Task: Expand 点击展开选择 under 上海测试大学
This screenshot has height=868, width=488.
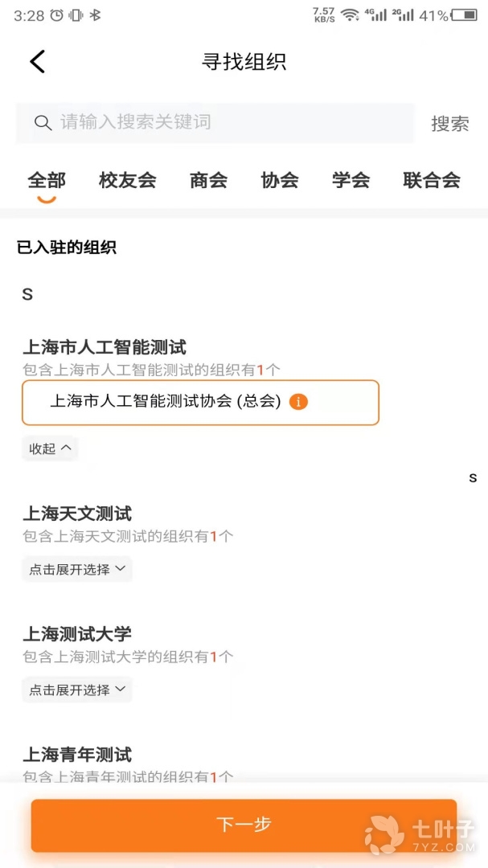Action: pyautogui.click(x=77, y=690)
